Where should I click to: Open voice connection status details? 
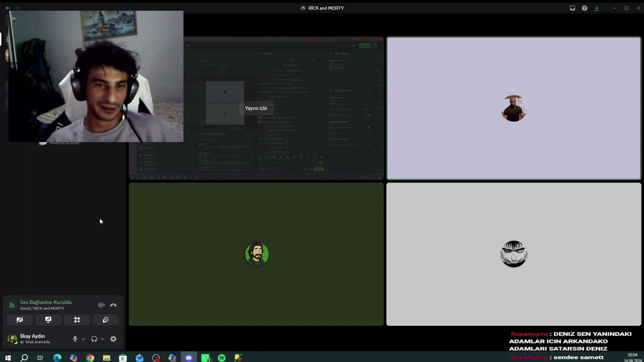pos(46,302)
